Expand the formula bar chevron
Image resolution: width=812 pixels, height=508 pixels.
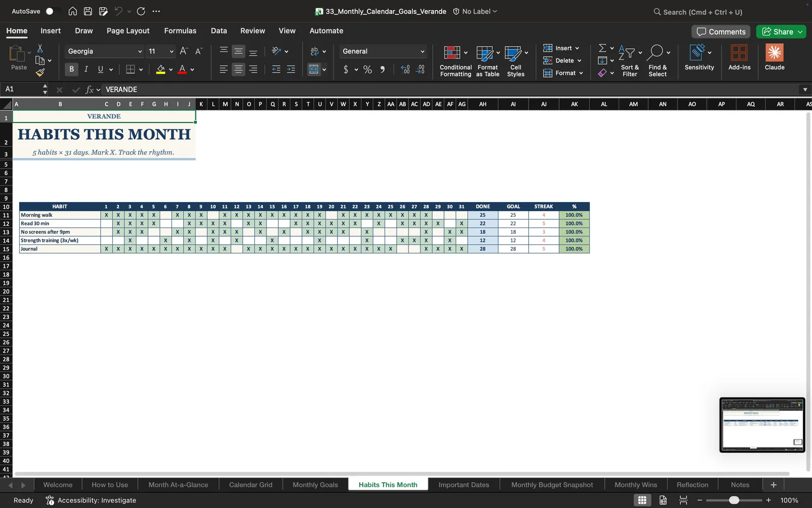click(805, 89)
